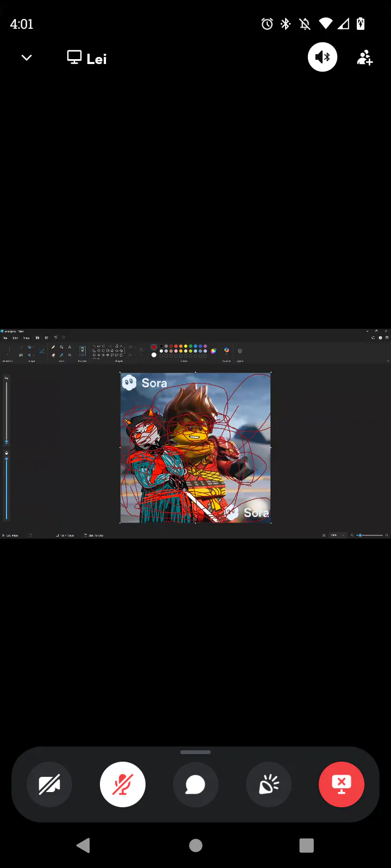The height and width of the screenshot is (868, 391).
Task: Tap the Android recent apps square button
Action: [x=307, y=845]
